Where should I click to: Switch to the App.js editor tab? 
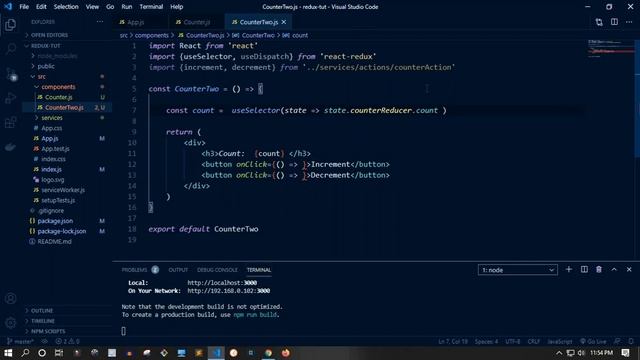(x=136, y=22)
